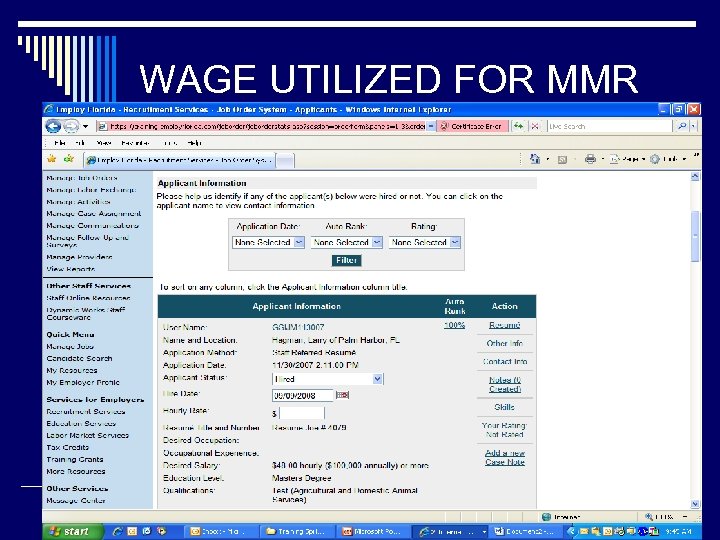The width and height of the screenshot is (720, 540).
Task: Click the Filter button
Action: coord(347,260)
